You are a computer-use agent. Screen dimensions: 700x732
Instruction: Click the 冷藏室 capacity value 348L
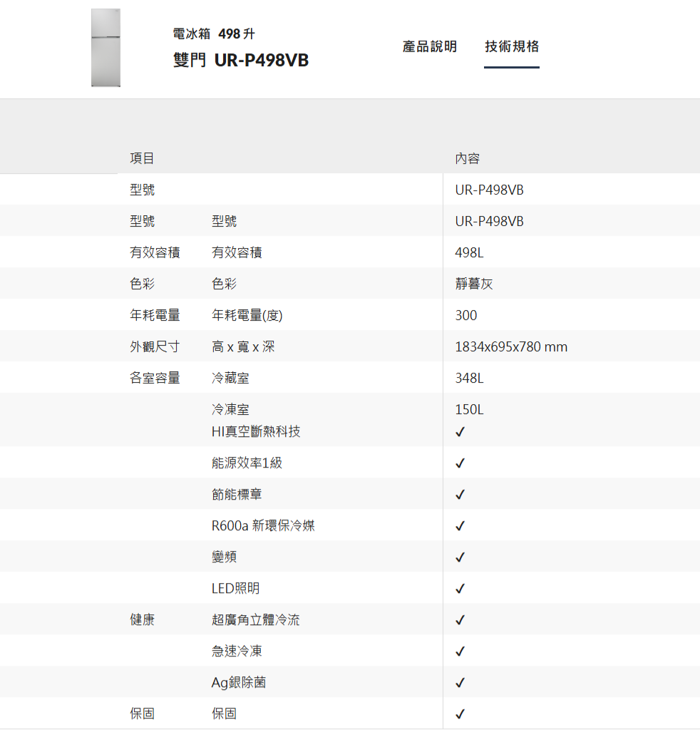[469, 378]
